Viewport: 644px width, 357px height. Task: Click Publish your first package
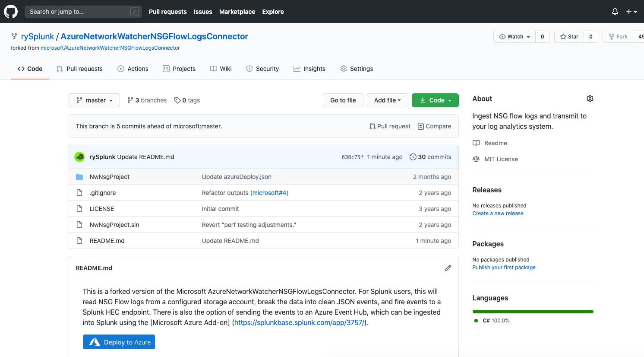click(x=504, y=268)
